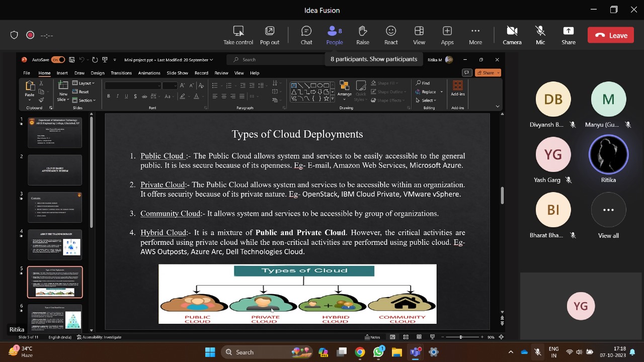Click the Raise hand icon
This screenshot has height=362, width=644.
coord(362,35)
